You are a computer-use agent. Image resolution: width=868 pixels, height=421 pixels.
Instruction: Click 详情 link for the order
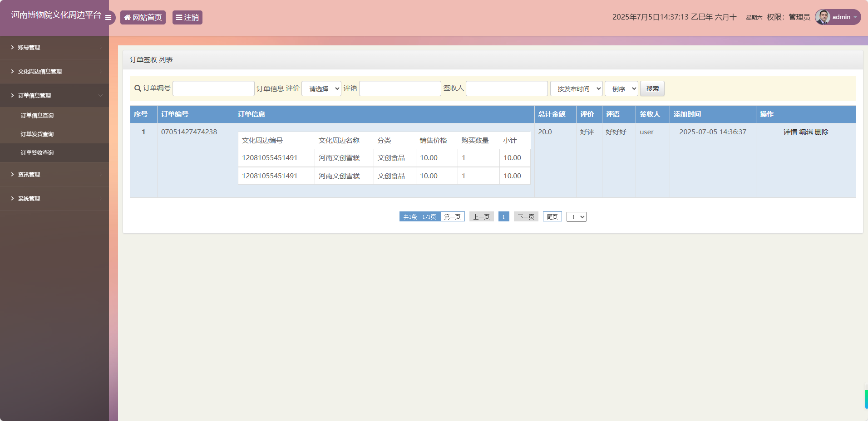pyautogui.click(x=790, y=132)
